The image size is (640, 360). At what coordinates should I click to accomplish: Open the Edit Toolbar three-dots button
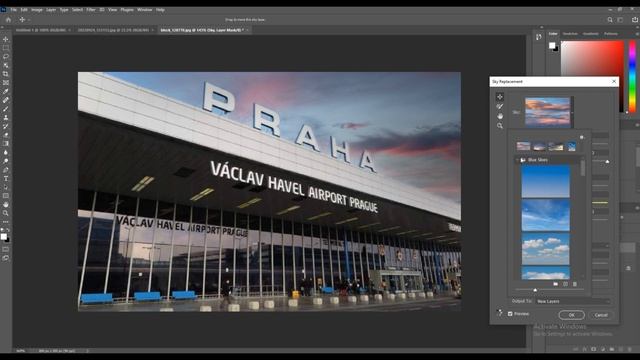(6, 222)
